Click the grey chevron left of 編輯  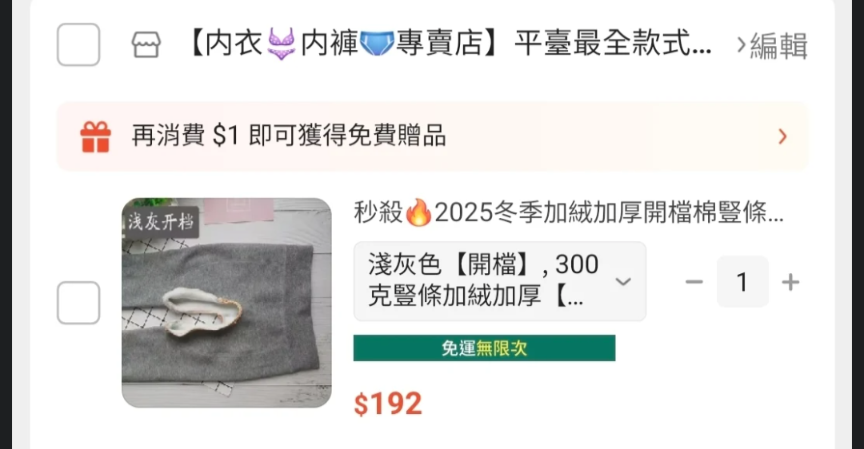click(741, 45)
